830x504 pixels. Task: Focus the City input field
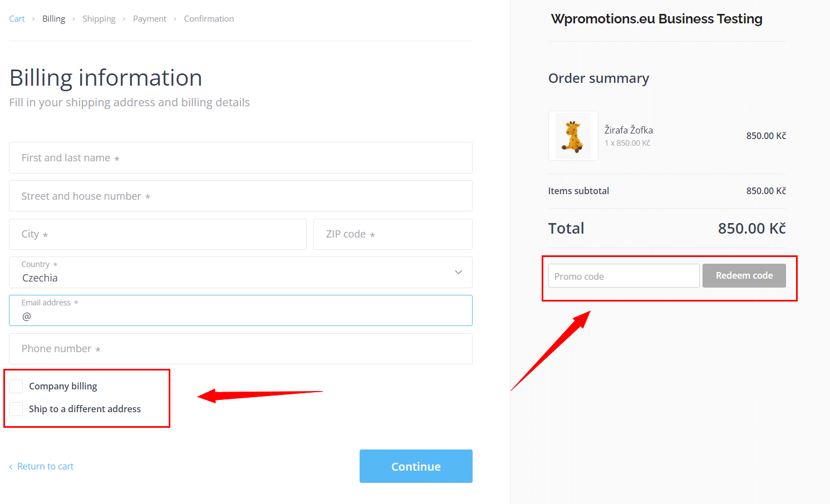[x=158, y=234]
